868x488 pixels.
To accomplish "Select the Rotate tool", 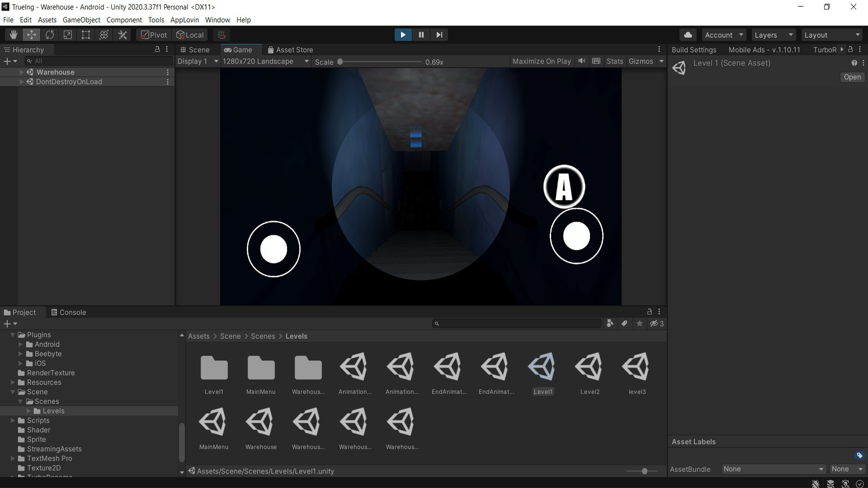I will (50, 35).
